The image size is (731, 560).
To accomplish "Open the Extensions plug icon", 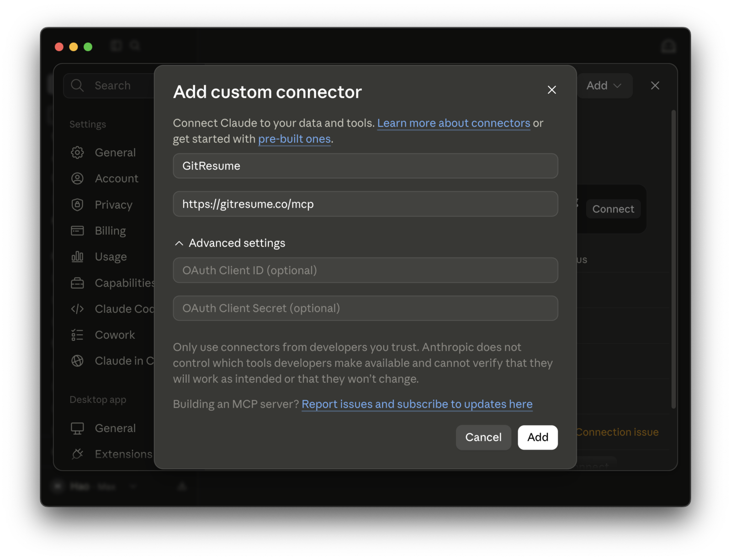I will (x=77, y=454).
